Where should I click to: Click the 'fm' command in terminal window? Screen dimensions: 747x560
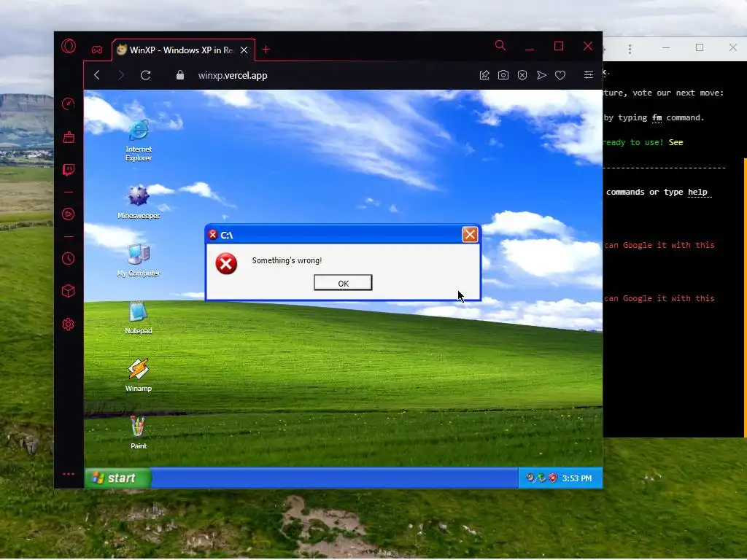[x=657, y=117]
